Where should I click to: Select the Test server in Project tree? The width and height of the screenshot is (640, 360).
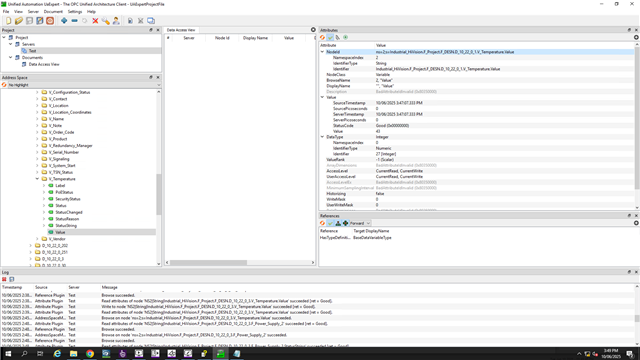click(x=32, y=51)
